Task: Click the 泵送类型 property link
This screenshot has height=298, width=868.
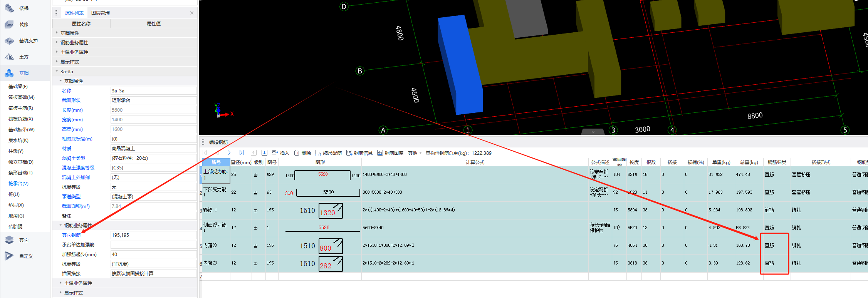Action: coord(71,196)
